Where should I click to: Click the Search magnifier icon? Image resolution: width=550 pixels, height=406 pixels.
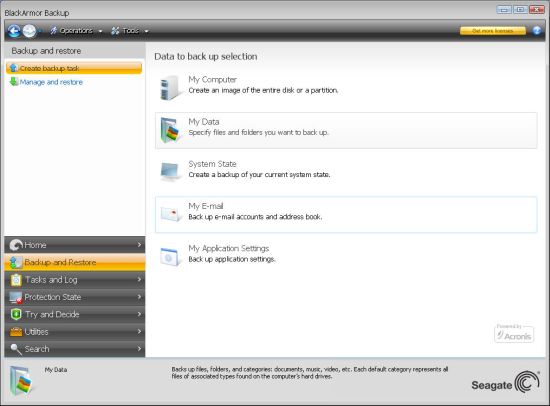[16, 349]
